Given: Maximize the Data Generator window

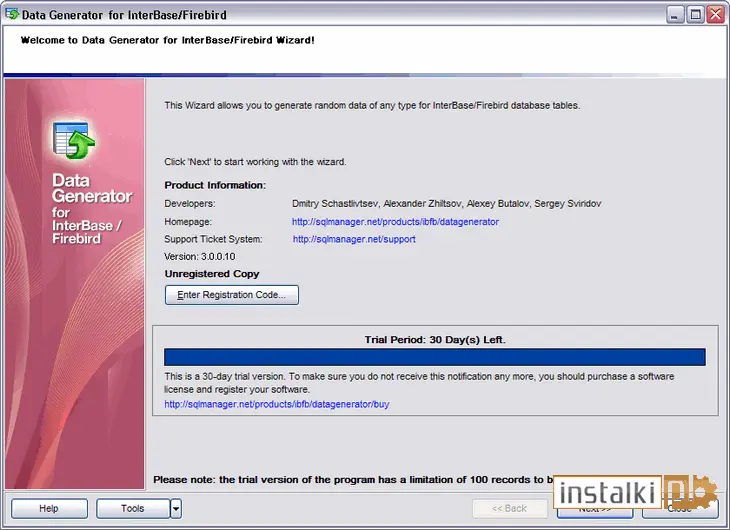Looking at the screenshot, I should (x=695, y=14).
